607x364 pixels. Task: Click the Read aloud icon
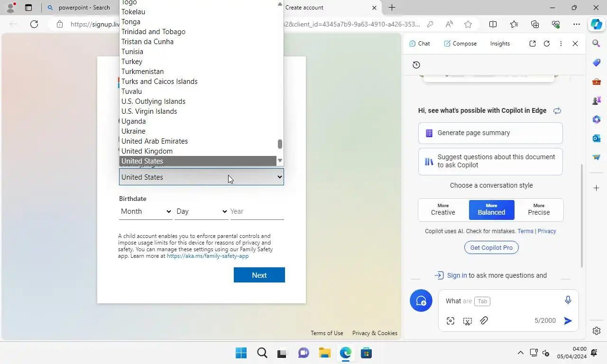point(449,24)
